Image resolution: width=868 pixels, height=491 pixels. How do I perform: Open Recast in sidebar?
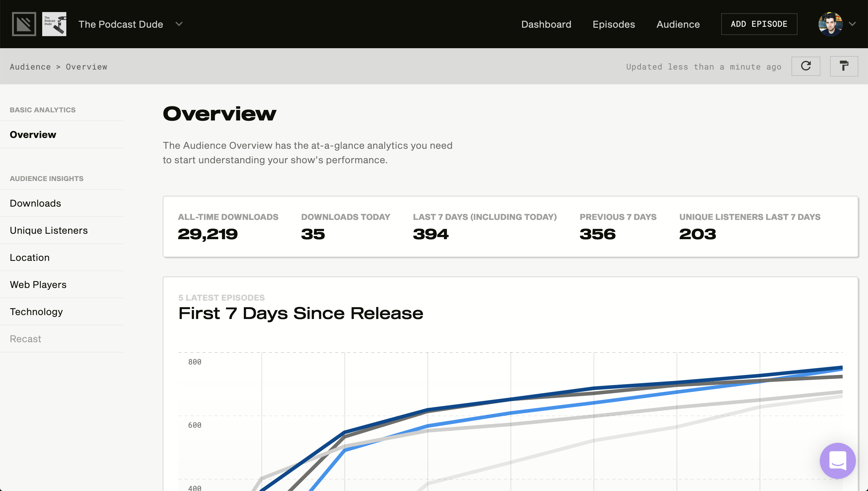[62, 339]
